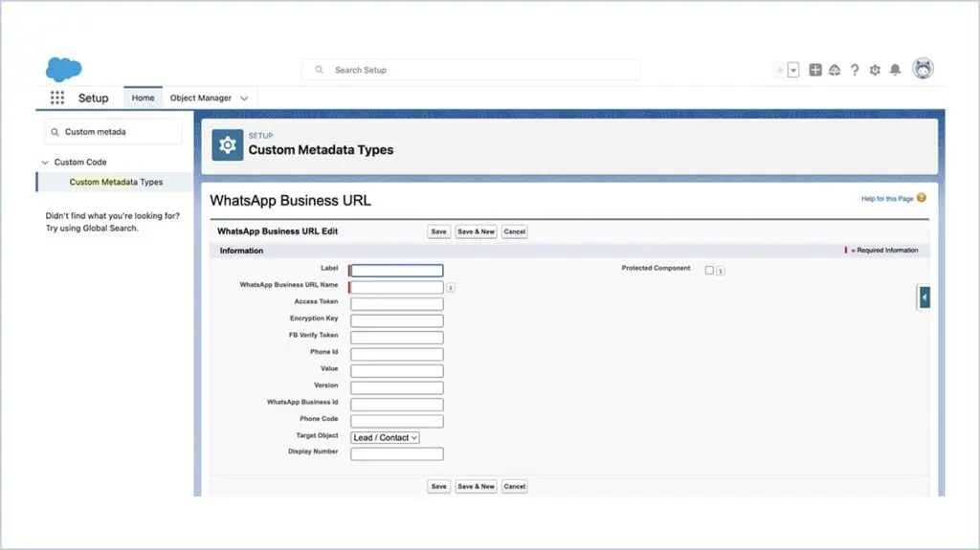The image size is (980, 550).
Task: Click the WhatsApp Business Id field
Action: (x=397, y=405)
